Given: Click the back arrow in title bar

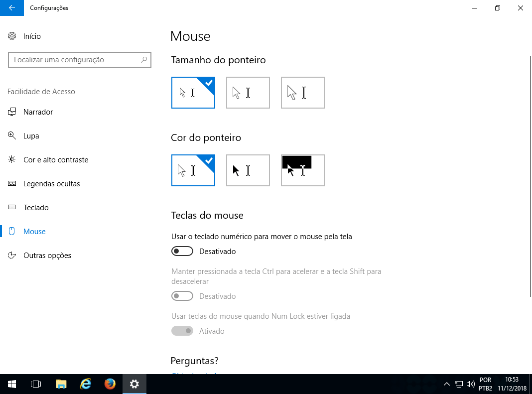Looking at the screenshot, I should tap(12, 8).
